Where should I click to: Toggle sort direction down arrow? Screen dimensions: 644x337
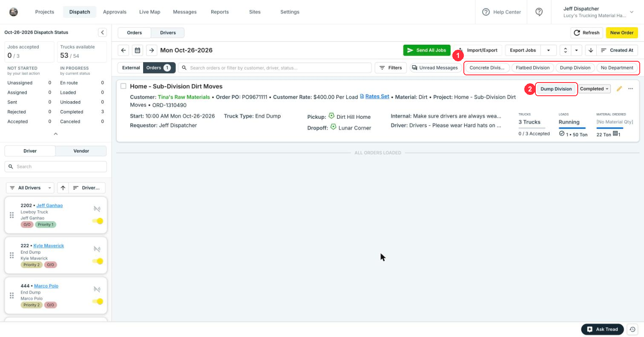click(591, 50)
